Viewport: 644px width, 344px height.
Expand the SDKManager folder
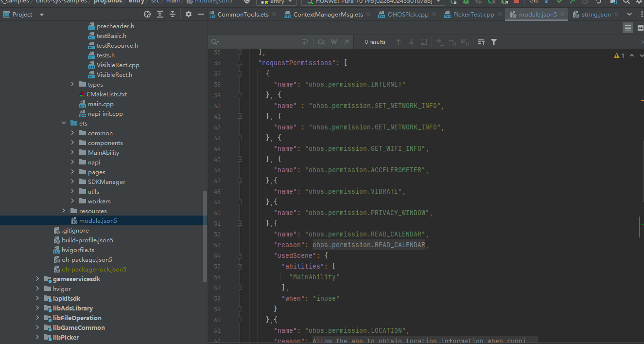(73, 182)
